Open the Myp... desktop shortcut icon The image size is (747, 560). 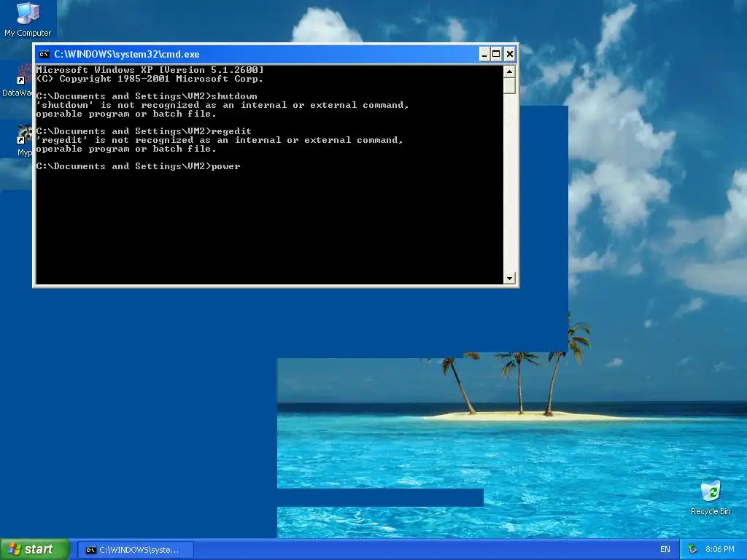click(x=24, y=141)
